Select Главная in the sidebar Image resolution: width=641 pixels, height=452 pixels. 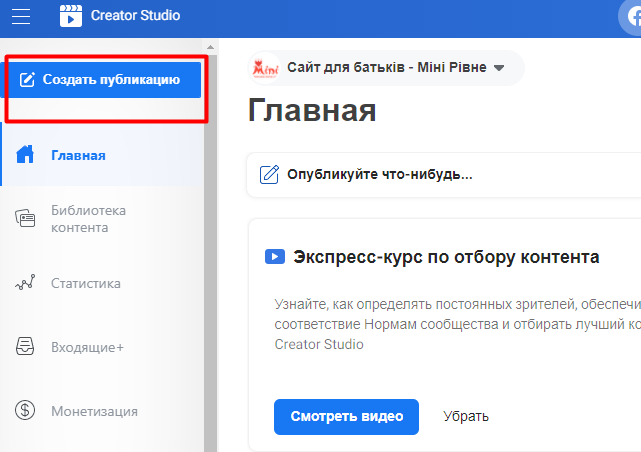78,155
